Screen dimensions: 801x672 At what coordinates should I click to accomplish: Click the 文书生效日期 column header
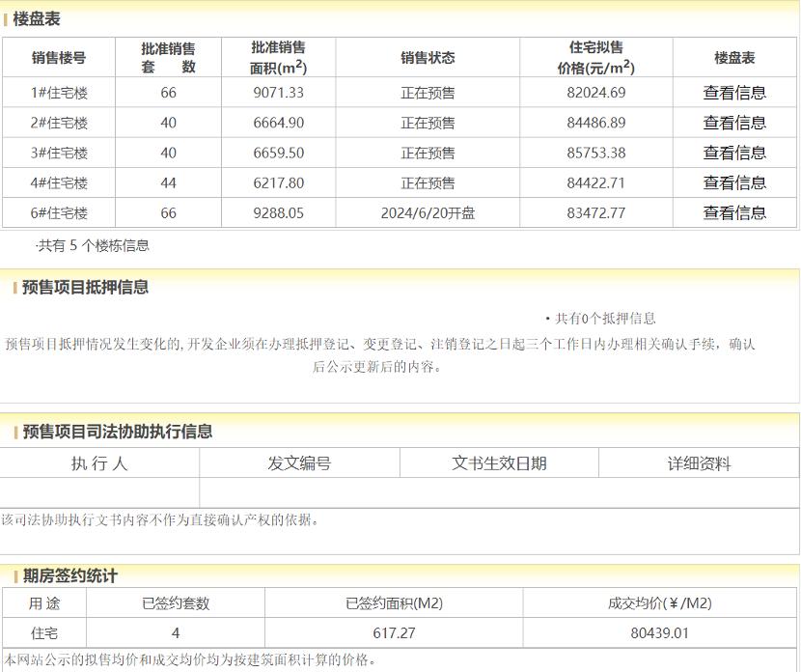(x=499, y=463)
